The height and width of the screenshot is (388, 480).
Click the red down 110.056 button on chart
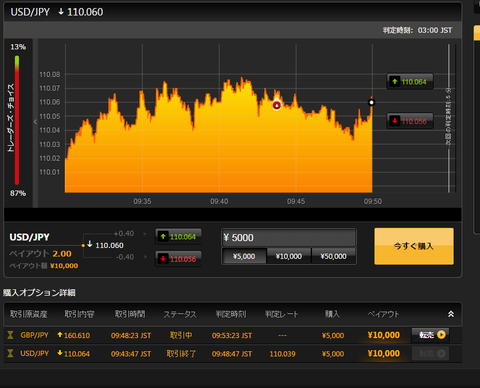410,121
